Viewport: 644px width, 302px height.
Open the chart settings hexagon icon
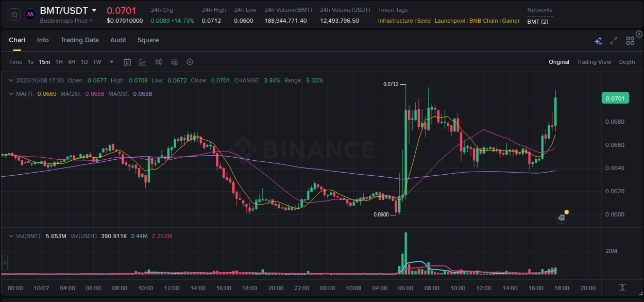pos(190,62)
